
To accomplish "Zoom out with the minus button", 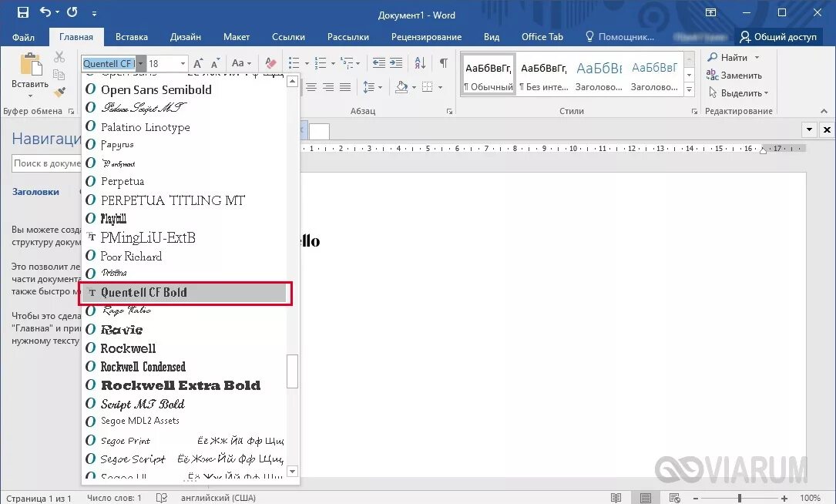I will click(696, 498).
